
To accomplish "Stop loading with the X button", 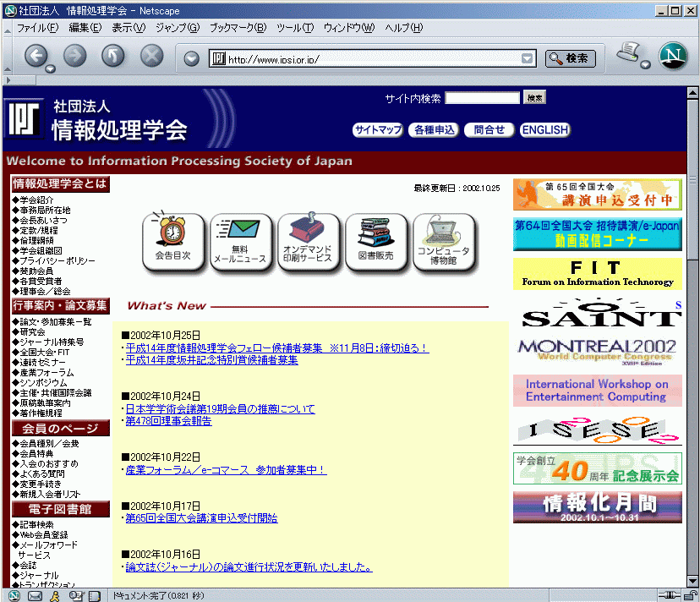I will (x=152, y=57).
